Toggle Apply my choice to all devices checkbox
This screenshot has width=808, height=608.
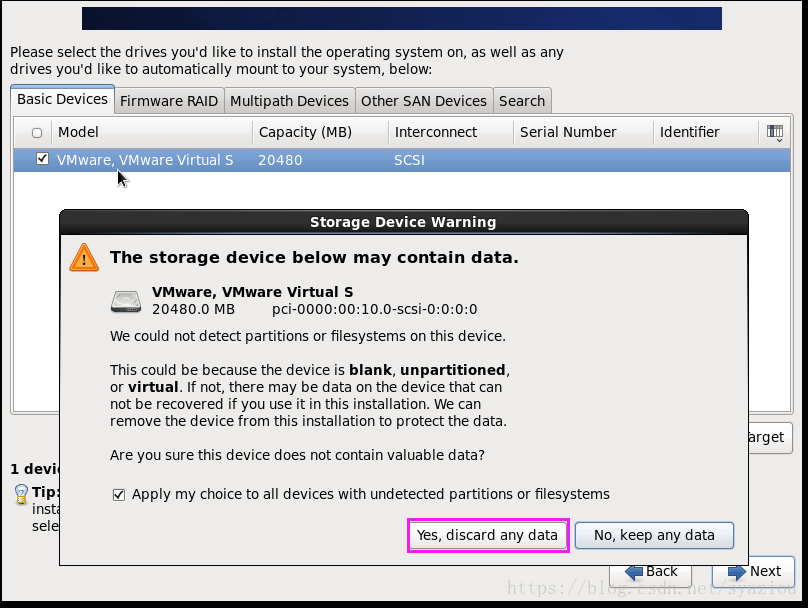[x=119, y=495]
